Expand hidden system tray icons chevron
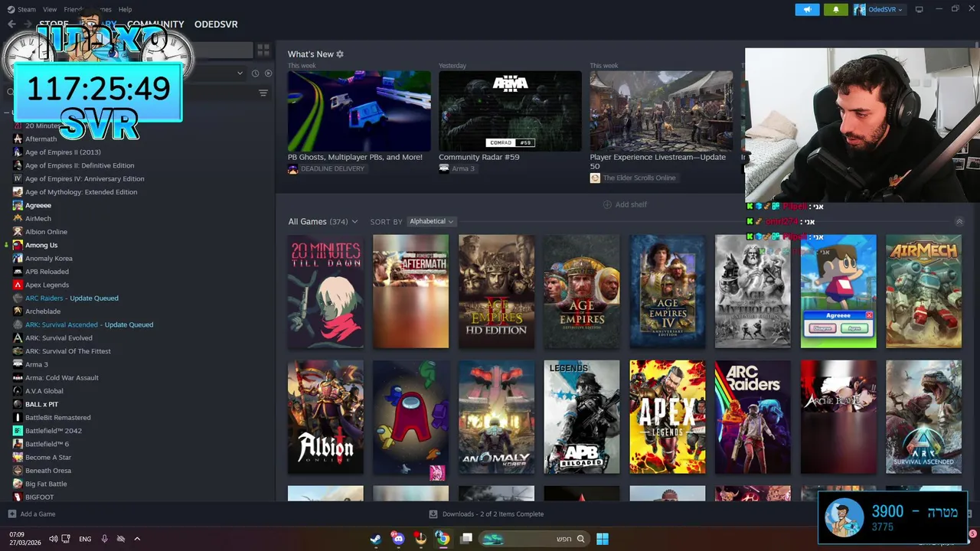Screen dimensions: 980x551 [137, 539]
